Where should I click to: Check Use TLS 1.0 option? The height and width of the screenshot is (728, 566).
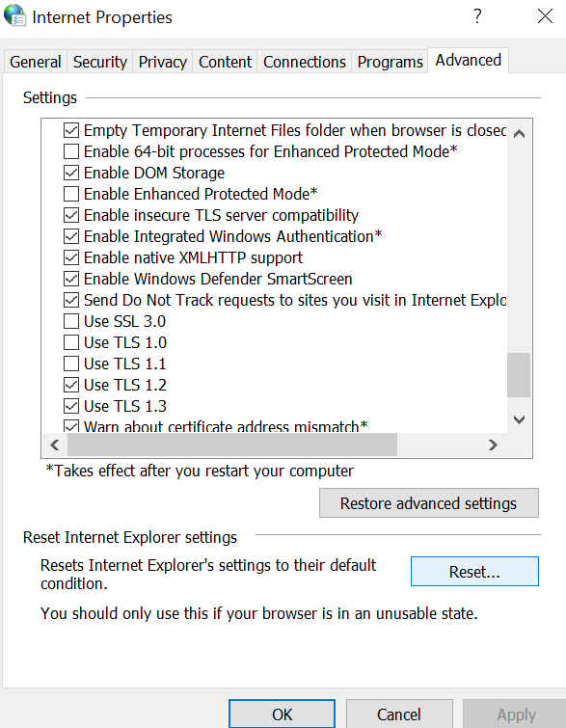(71, 342)
